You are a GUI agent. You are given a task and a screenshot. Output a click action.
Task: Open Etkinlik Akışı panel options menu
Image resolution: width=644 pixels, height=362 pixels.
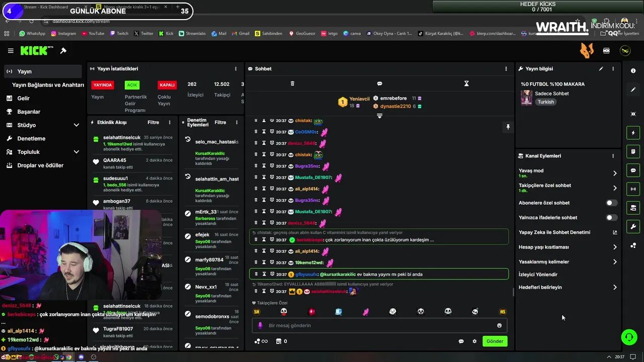(170, 122)
